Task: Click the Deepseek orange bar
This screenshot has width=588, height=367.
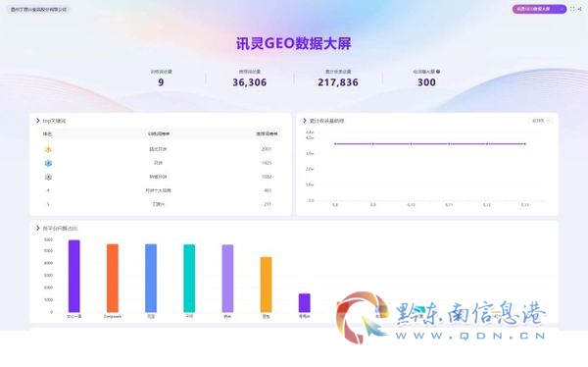Action: coord(113,278)
